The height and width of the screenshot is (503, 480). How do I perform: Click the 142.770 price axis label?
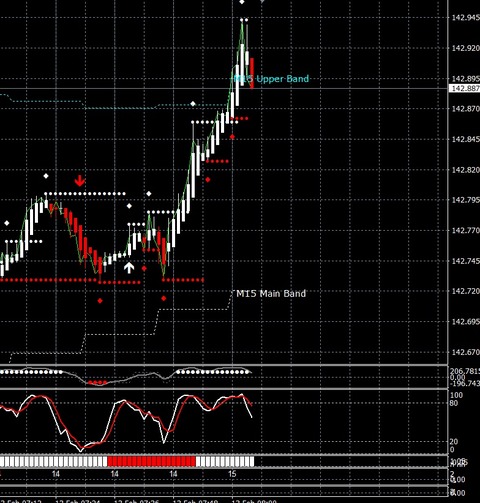tap(465, 230)
